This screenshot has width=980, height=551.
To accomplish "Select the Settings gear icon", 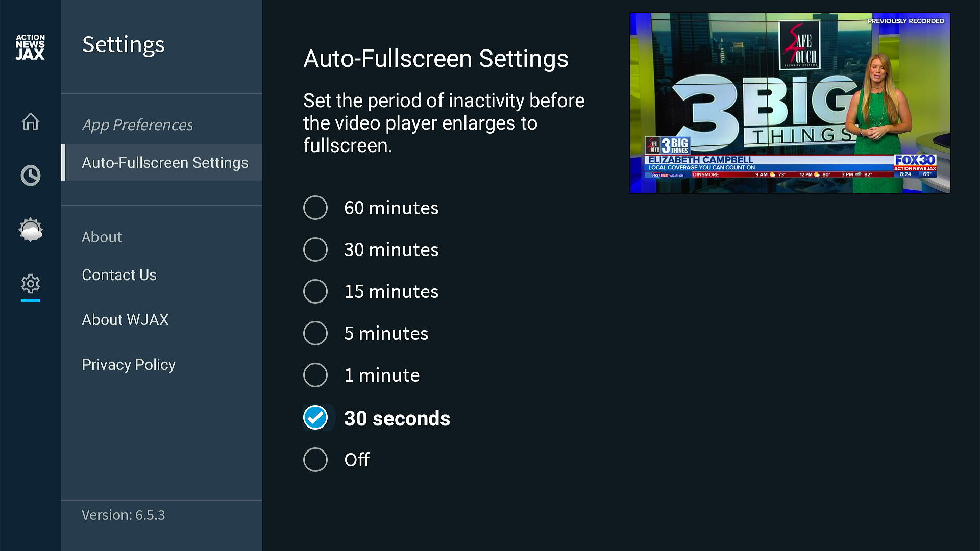I will [x=30, y=284].
